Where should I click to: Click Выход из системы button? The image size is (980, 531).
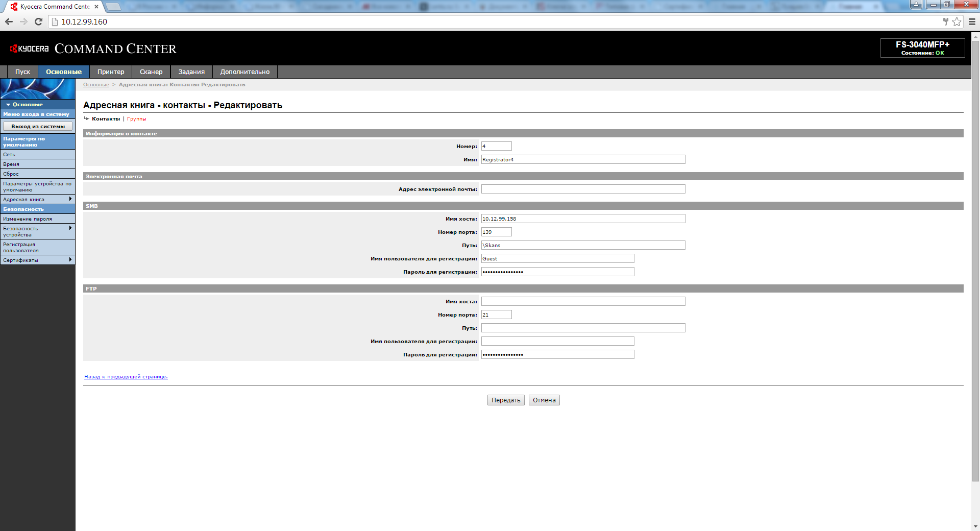(x=38, y=126)
